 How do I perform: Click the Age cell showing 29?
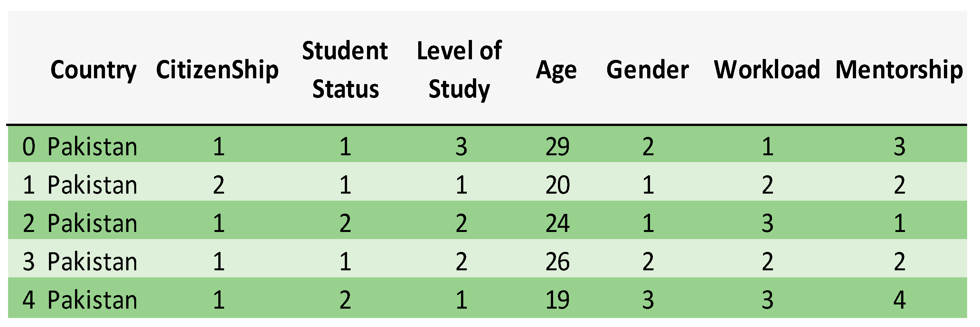tap(557, 147)
